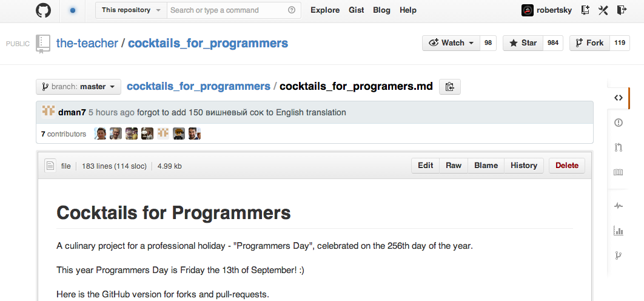The height and width of the screenshot is (301, 644).
Task: Select the '4.99 kb' file size text
Action: [170, 166]
